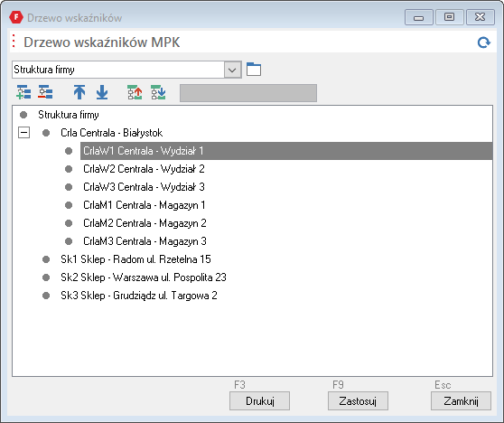Open the red dotted menu handle
Viewport: 504px width, 423px height.
(14, 42)
